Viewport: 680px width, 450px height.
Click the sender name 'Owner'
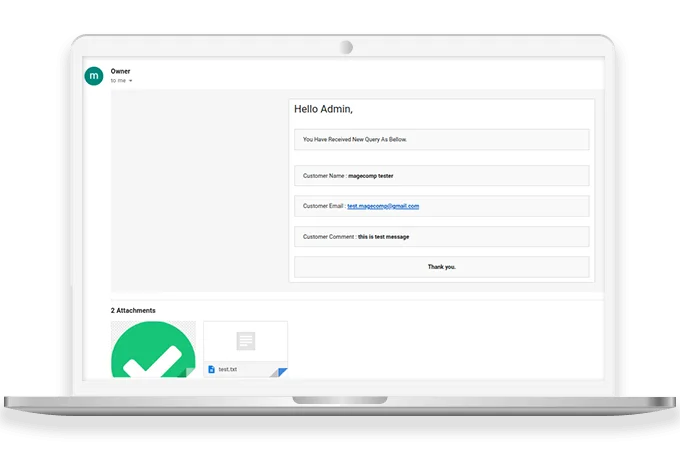coord(120,71)
